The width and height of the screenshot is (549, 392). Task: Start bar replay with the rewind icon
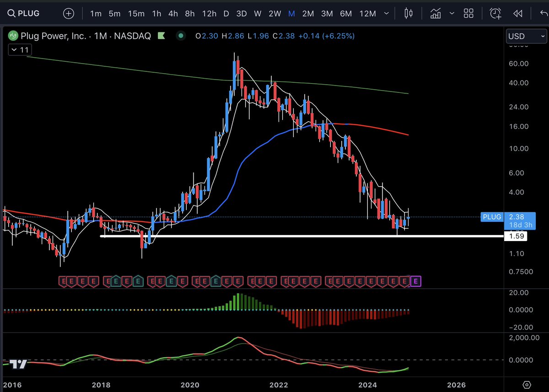(x=517, y=13)
